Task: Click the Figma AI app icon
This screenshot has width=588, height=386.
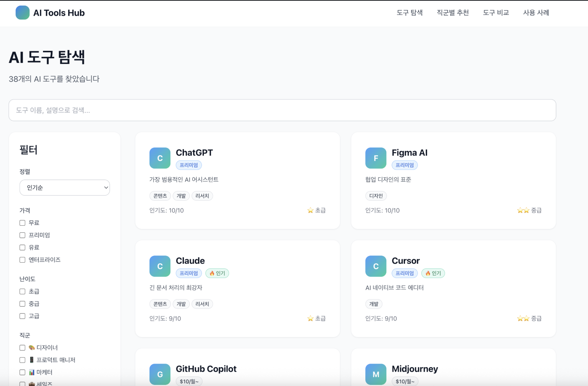Action: pos(376,158)
